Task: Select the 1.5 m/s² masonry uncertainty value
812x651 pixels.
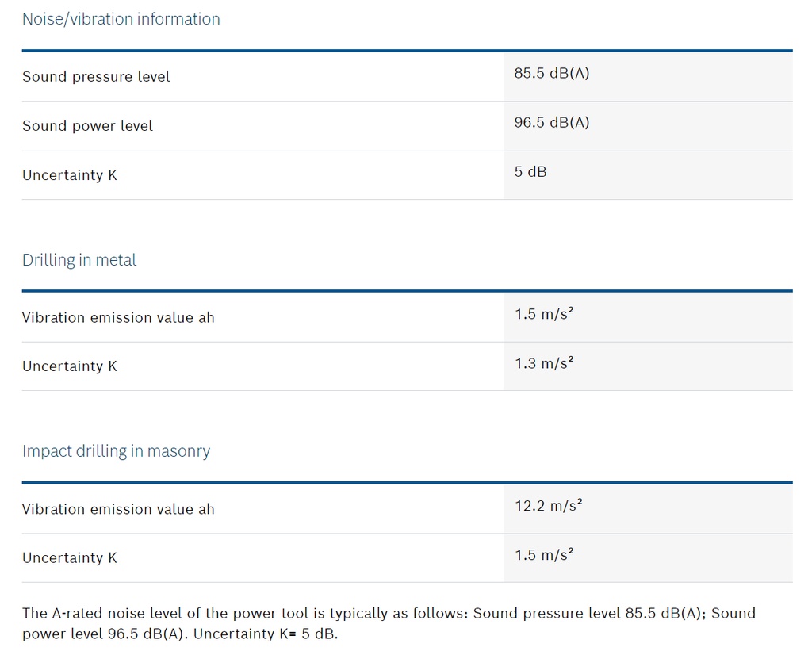Action: (544, 555)
